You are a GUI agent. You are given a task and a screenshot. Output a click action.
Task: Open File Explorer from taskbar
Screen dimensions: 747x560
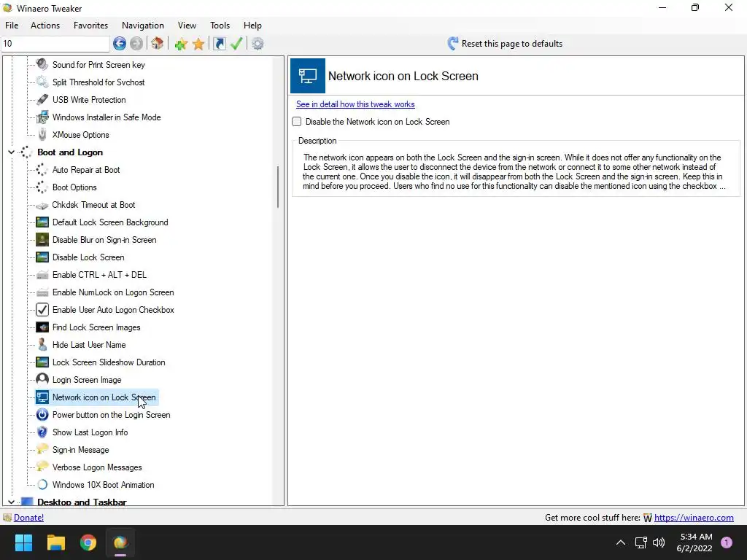click(x=55, y=542)
